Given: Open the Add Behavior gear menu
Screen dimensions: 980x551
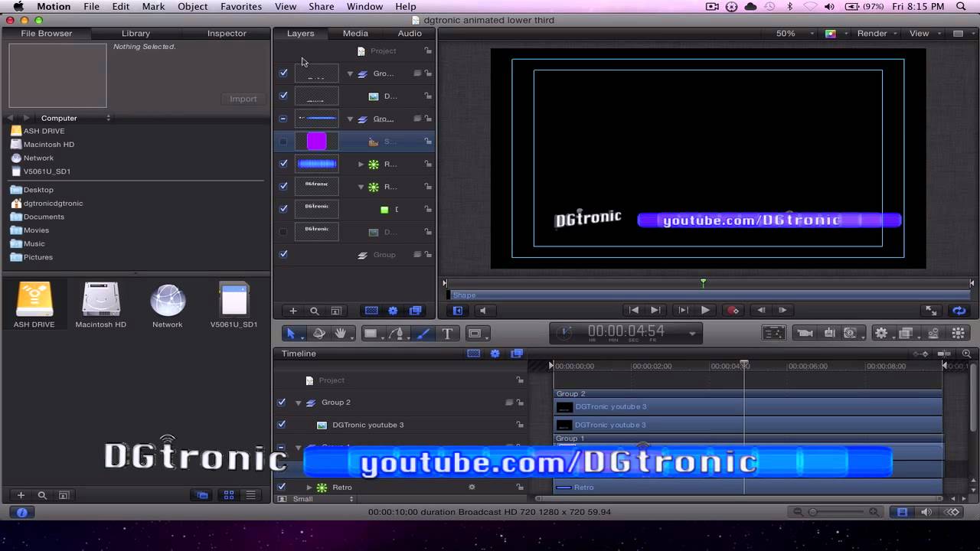Looking at the screenshot, I should (x=883, y=333).
